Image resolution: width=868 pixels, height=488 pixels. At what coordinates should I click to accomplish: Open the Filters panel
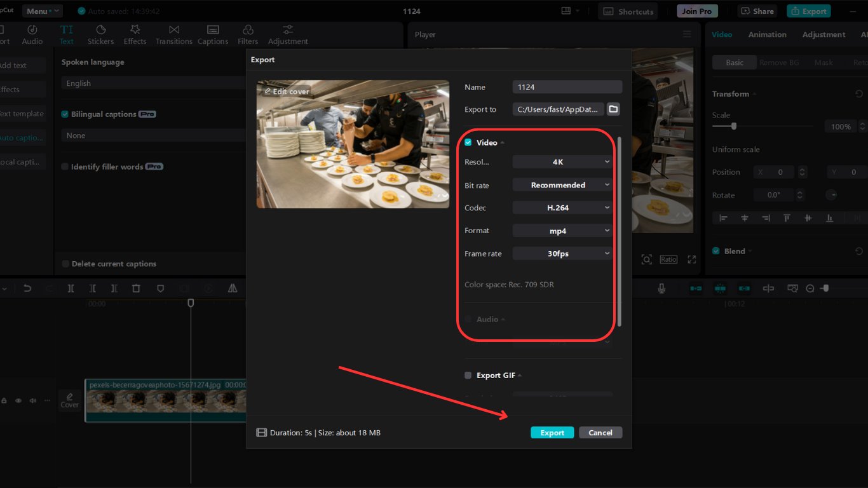248,34
